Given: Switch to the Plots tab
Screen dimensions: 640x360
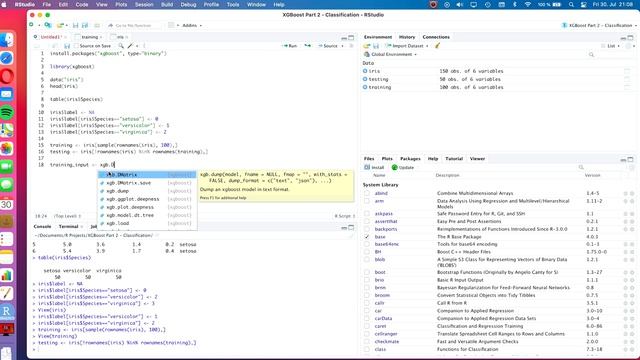Looking at the screenshot, I should click(x=387, y=158).
